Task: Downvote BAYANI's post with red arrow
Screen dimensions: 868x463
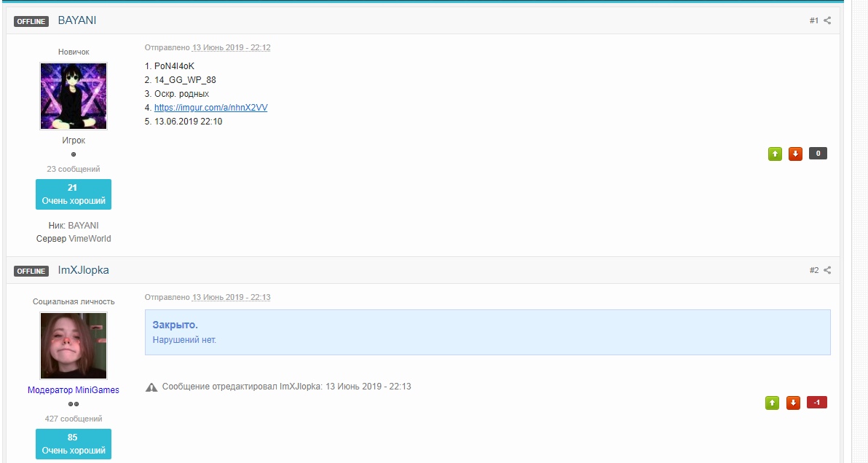Action: tap(795, 154)
